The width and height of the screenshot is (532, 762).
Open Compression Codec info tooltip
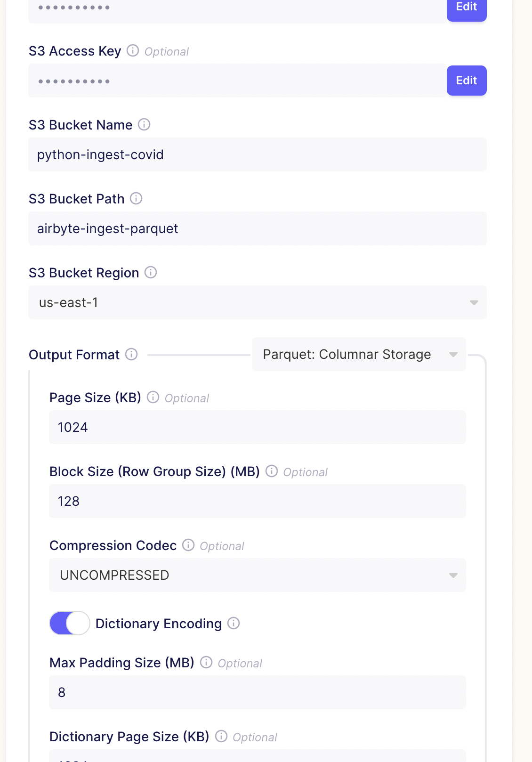(x=188, y=545)
